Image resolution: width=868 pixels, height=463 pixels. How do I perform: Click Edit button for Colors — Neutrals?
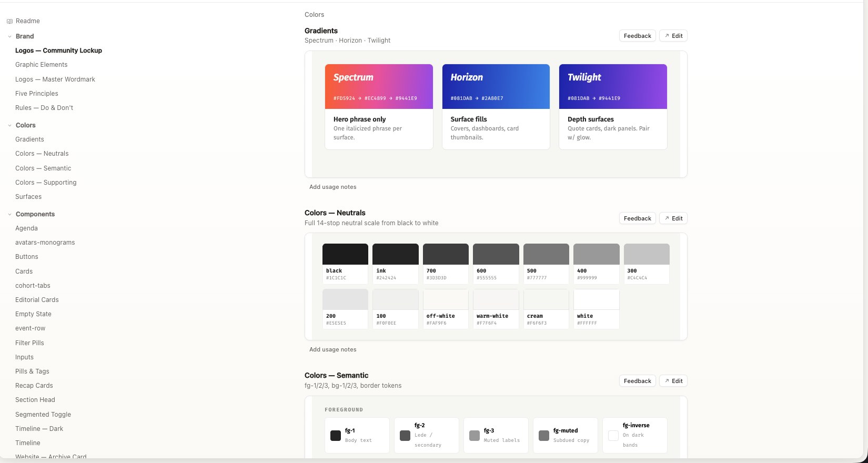click(x=673, y=218)
